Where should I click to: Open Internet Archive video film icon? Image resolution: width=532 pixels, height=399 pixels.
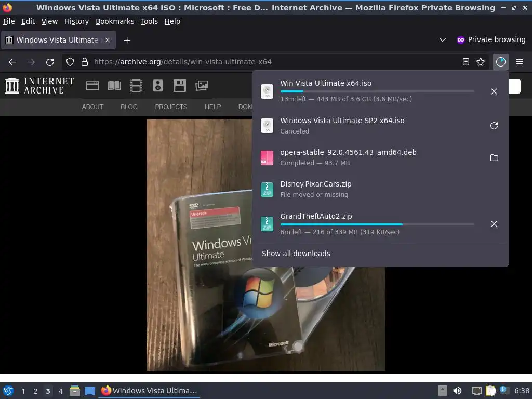coord(136,86)
